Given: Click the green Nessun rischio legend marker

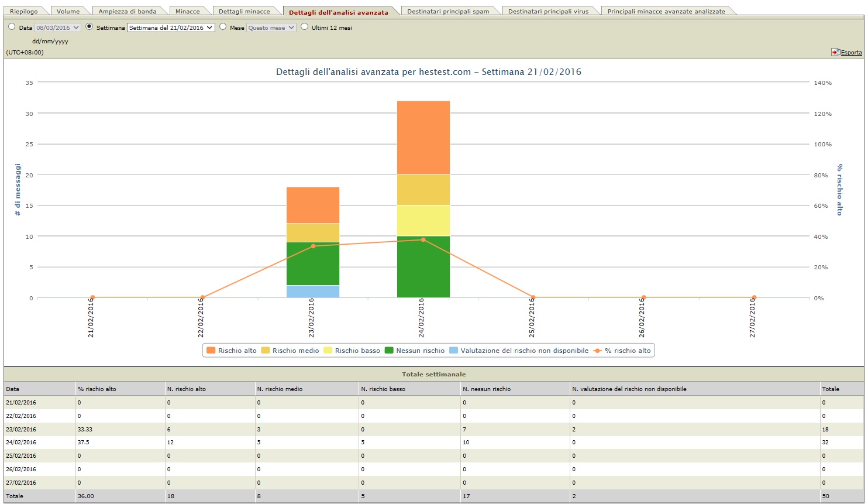Looking at the screenshot, I should [388, 351].
